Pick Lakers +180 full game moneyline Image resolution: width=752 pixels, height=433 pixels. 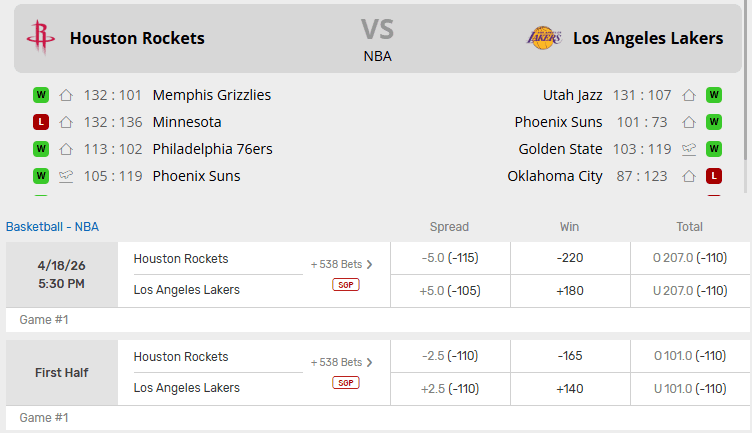pyautogui.click(x=570, y=291)
